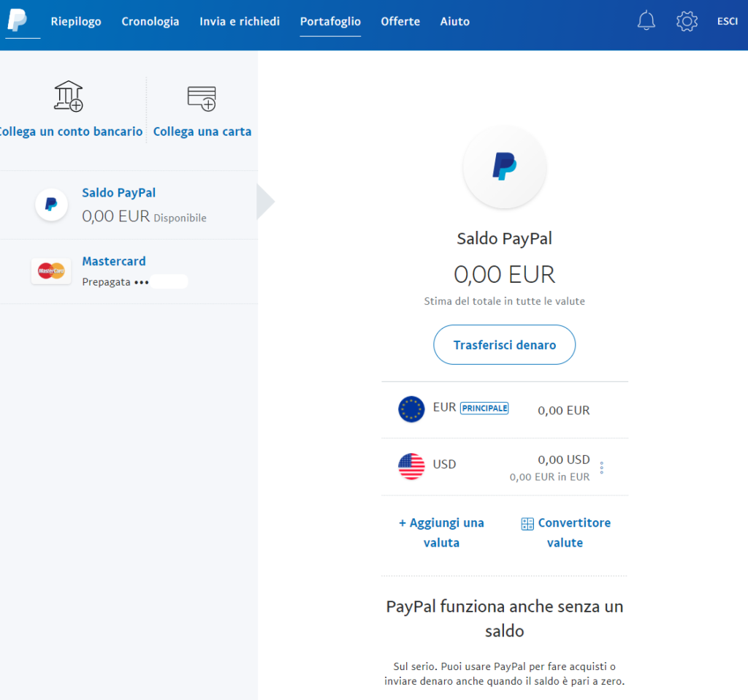Image resolution: width=748 pixels, height=700 pixels.
Task: Click the European Union flag icon
Action: coord(411,409)
